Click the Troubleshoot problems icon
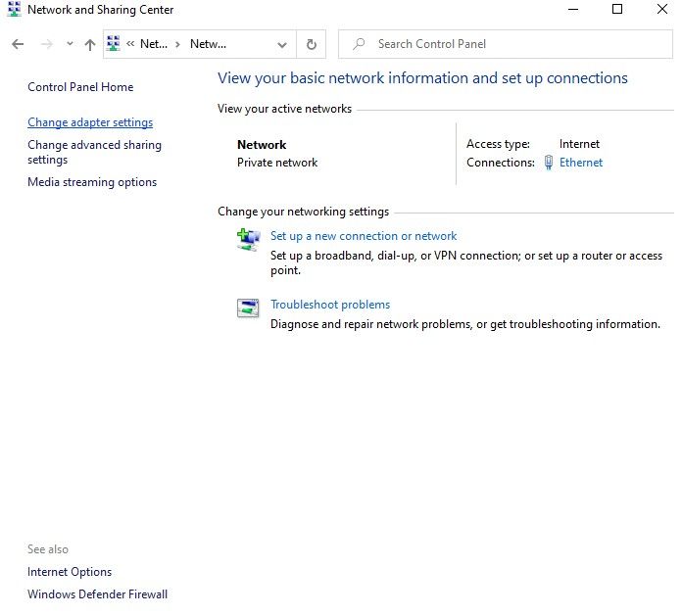682x616 pixels. (248, 308)
